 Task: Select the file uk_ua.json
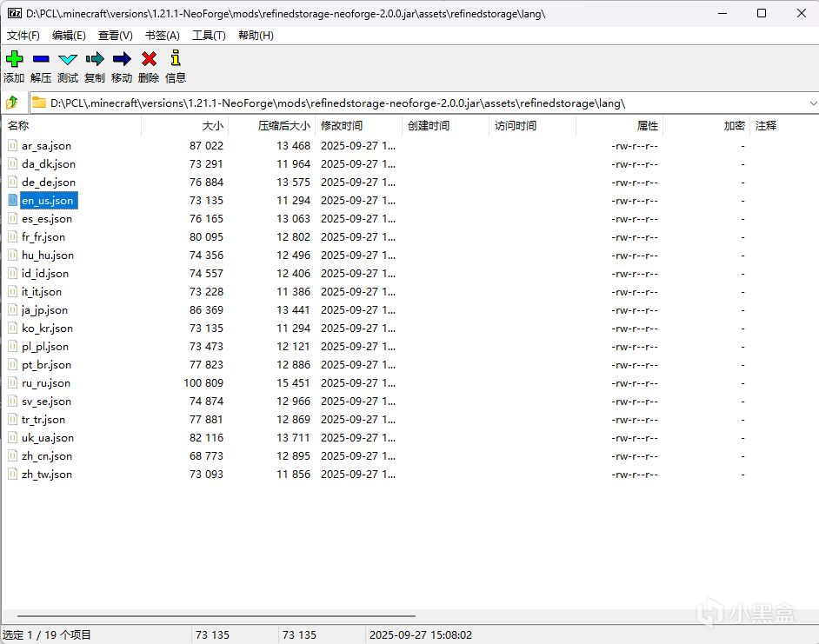pos(48,438)
